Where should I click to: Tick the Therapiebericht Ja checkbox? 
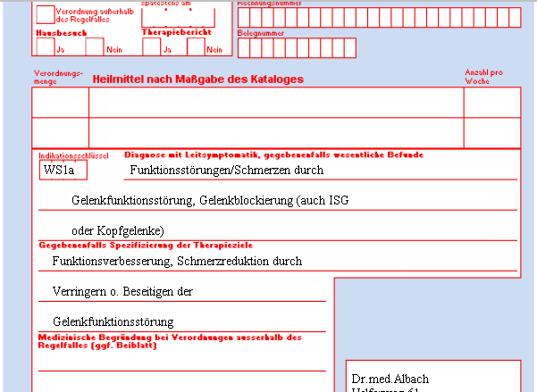click(x=151, y=47)
